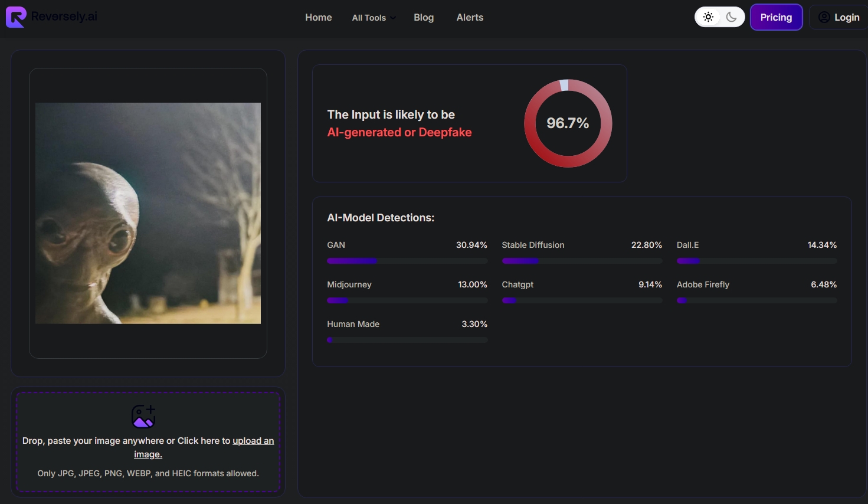The width and height of the screenshot is (868, 504).
Task: Click the Stable Diffusion progress bar
Action: tap(582, 261)
